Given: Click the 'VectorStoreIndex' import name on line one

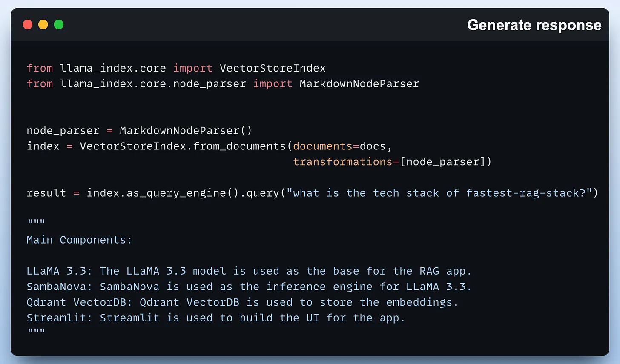Looking at the screenshot, I should point(273,68).
